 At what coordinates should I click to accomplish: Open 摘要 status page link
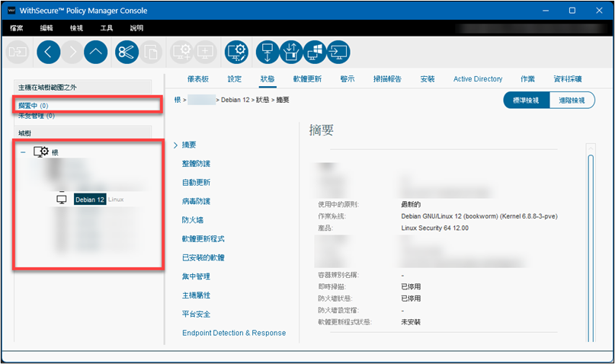click(189, 145)
